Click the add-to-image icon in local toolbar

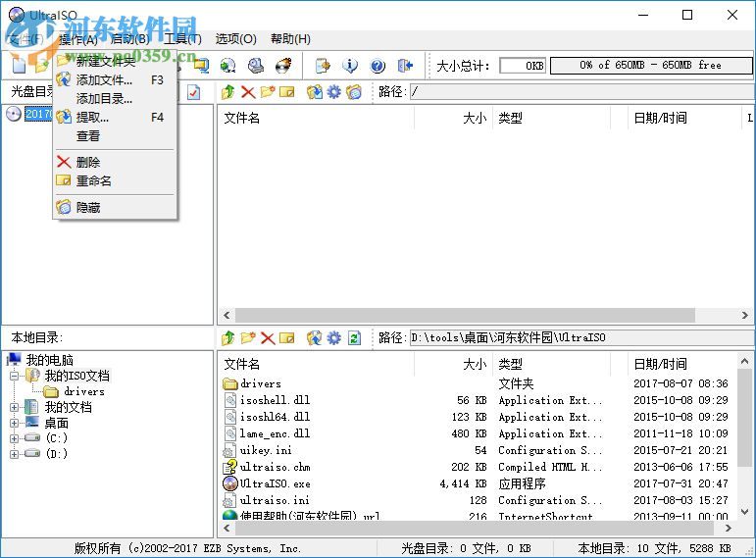coord(315,338)
